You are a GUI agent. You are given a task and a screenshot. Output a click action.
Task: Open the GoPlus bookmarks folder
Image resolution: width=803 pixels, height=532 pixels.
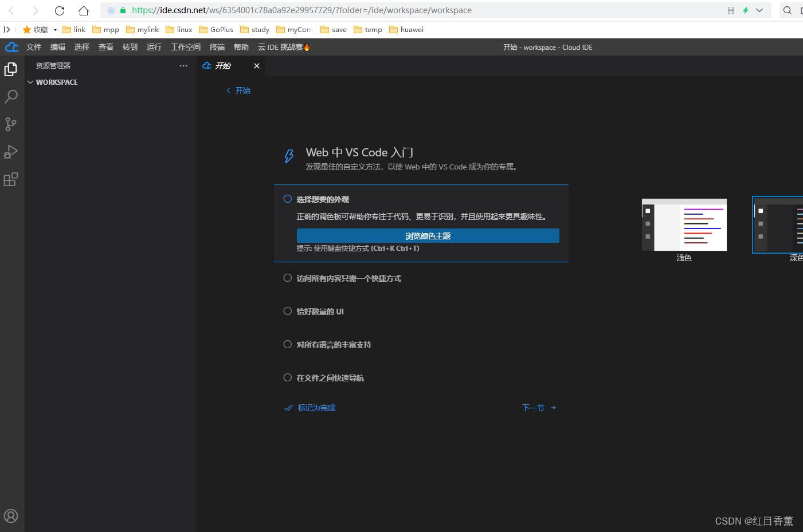click(x=216, y=29)
